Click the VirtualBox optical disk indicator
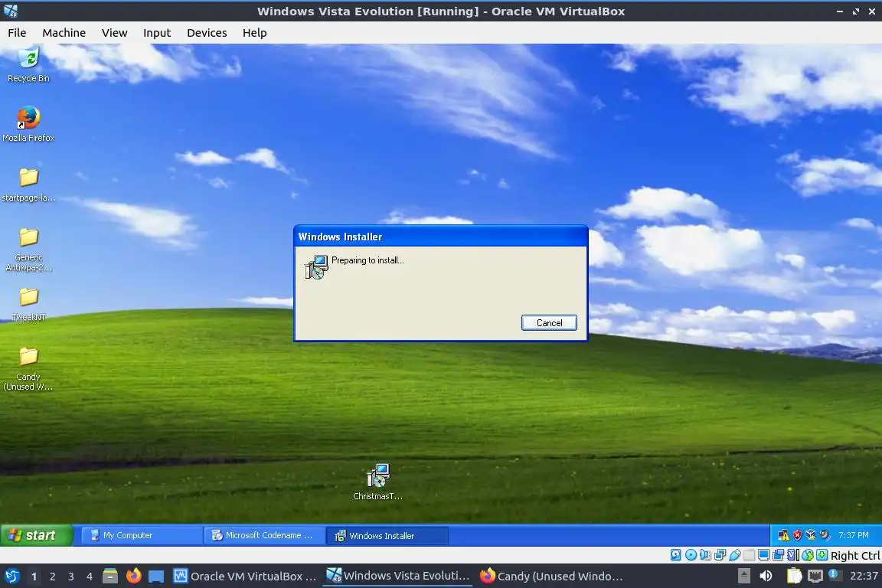The width and height of the screenshot is (882, 588). [691, 555]
